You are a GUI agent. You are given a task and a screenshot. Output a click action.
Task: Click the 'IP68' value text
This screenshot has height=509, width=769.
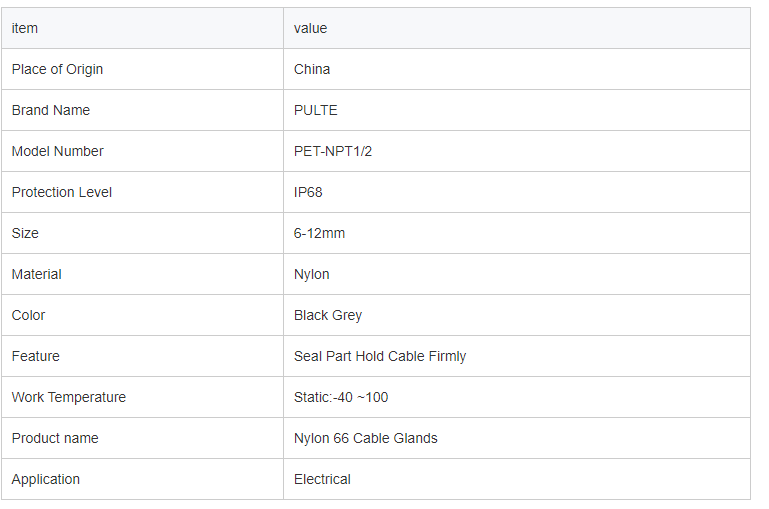coord(308,192)
